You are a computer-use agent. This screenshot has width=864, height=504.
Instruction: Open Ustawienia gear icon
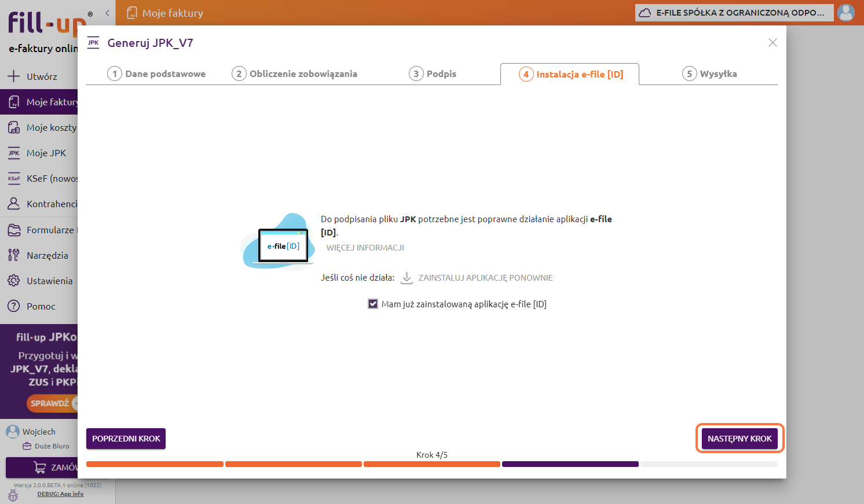14,281
